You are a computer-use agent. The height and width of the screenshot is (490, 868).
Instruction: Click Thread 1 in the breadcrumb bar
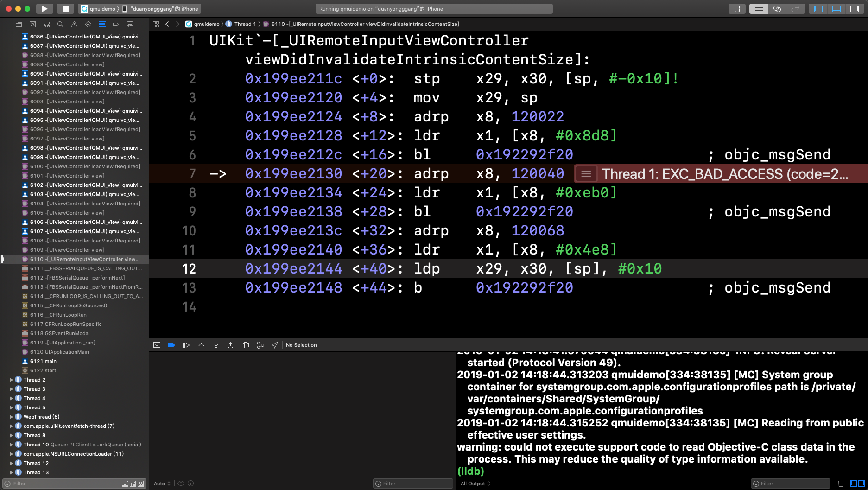(x=241, y=24)
